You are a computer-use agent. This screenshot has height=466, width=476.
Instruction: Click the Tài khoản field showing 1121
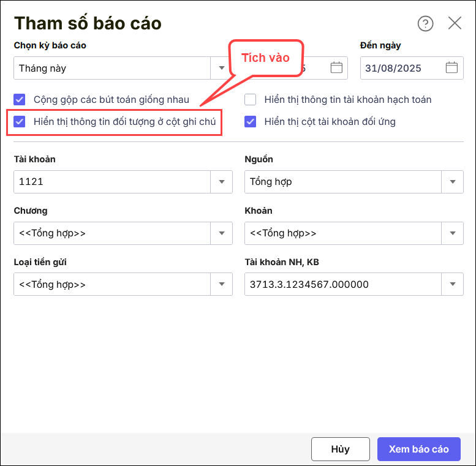112,182
